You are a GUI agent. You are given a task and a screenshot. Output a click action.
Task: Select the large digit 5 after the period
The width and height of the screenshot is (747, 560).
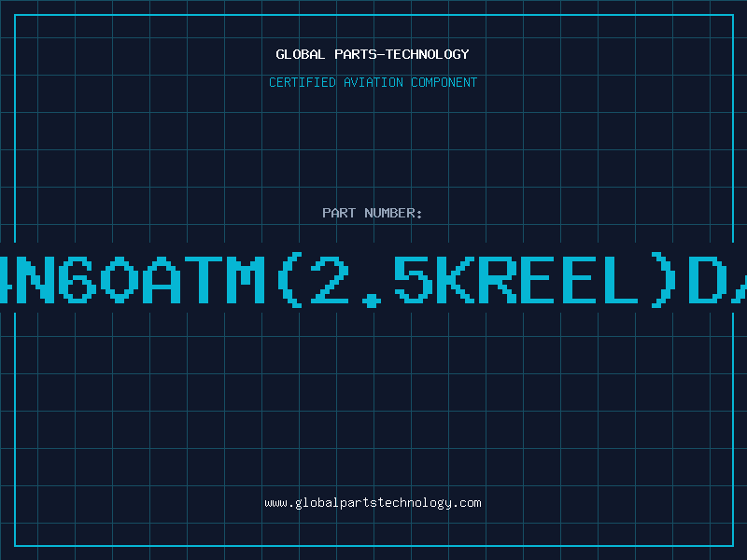[x=414, y=279]
